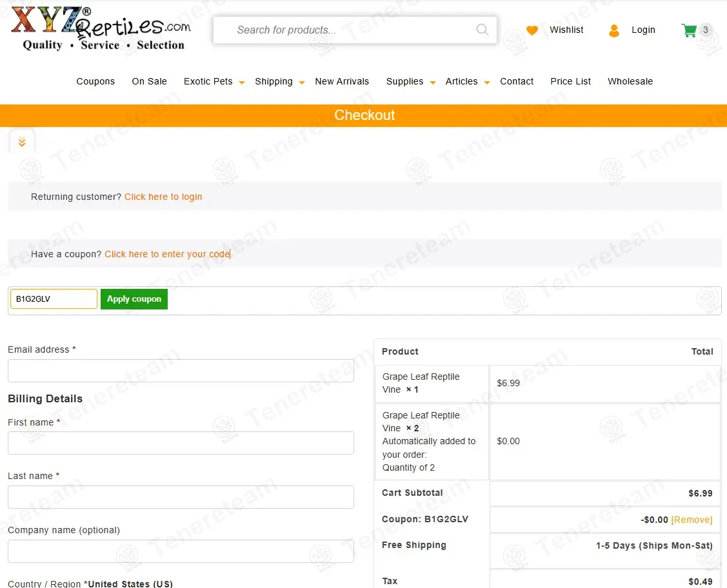Expand the Articles dropdown arrow
727x588 pixels.
487,83
